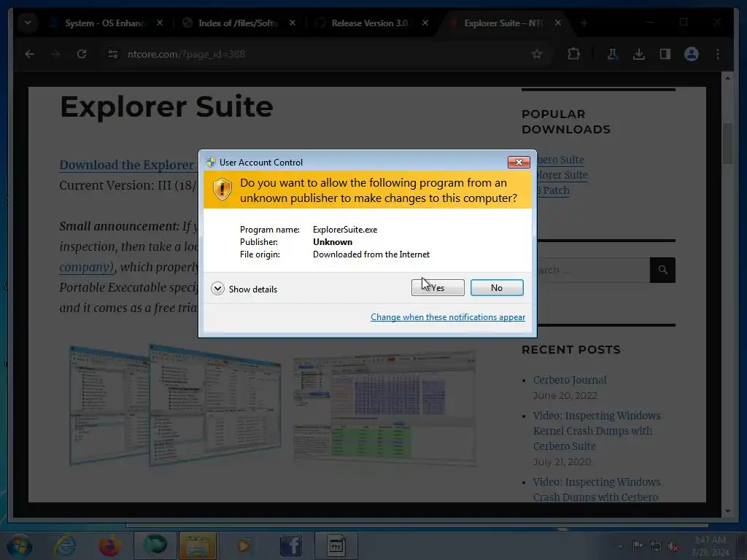Open left Explorer Suite screenshot thumbnail
The image size is (747, 560).
(x=175, y=405)
